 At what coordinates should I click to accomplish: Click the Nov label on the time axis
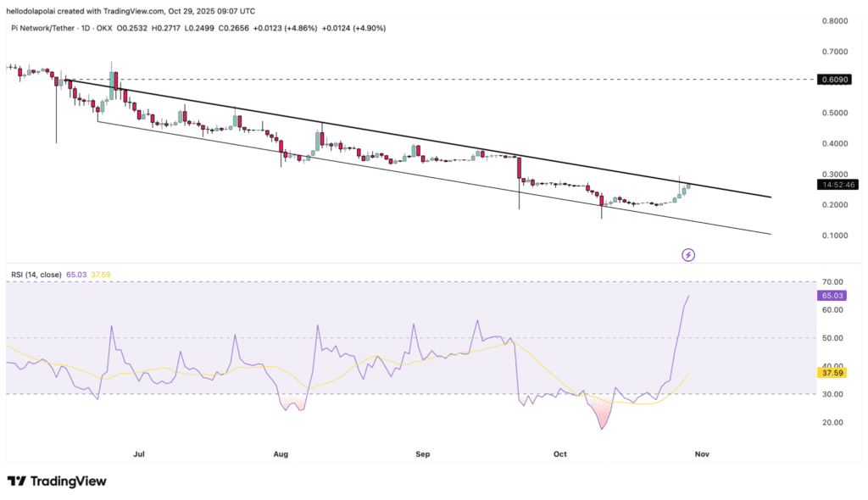(x=701, y=454)
